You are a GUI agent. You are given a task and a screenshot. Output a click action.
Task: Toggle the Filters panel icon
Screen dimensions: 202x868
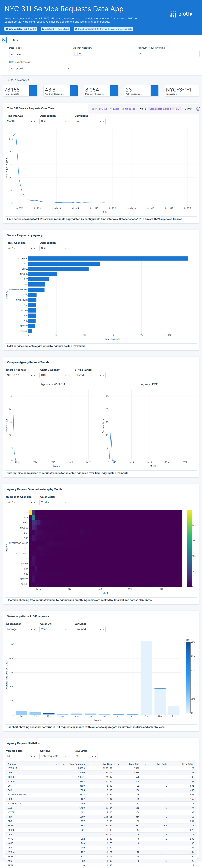pyautogui.click(x=4, y=40)
